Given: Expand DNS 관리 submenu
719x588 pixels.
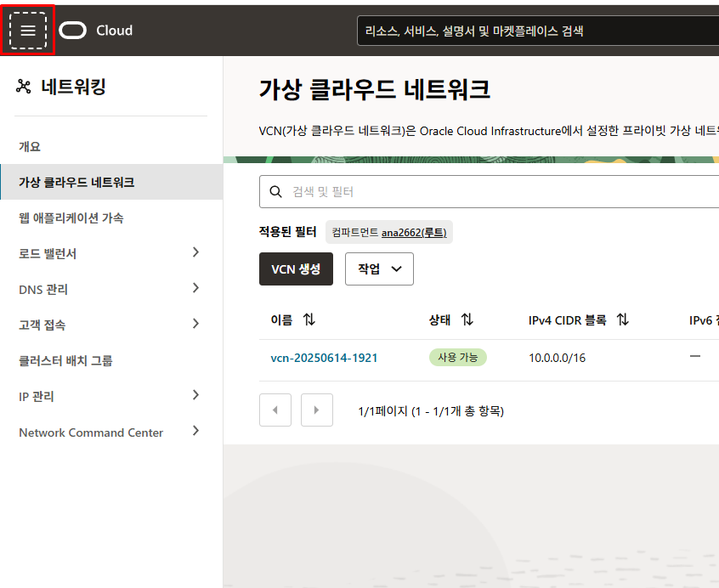Looking at the screenshot, I should click(x=195, y=288).
